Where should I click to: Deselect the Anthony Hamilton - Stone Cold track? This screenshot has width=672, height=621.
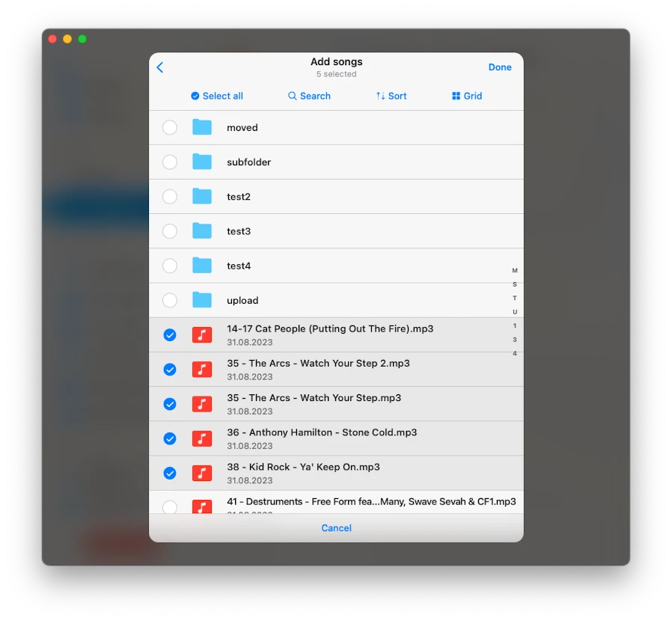tap(170, 438)
